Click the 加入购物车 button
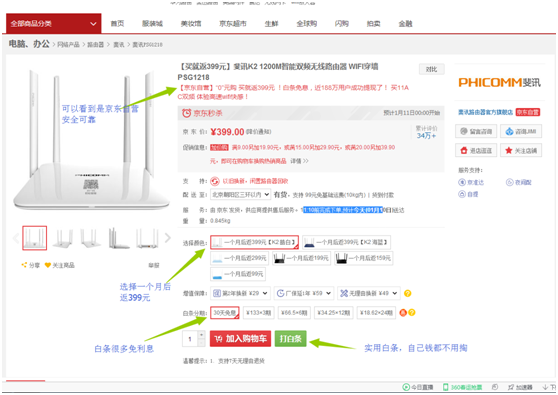This screenshot has width=558, height=395. 240,339
